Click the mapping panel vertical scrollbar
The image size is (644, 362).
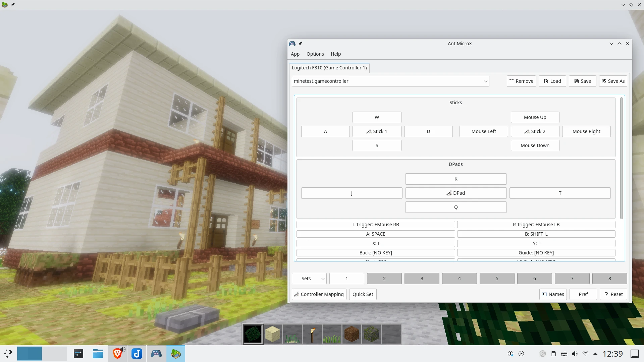click(621, 158)
